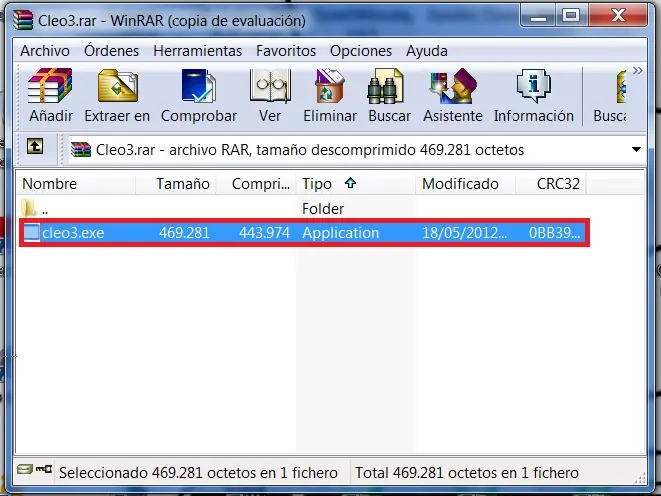The image size is (661, 496).
Task: Click the parent folder icon in list
Action: (28, 208)
